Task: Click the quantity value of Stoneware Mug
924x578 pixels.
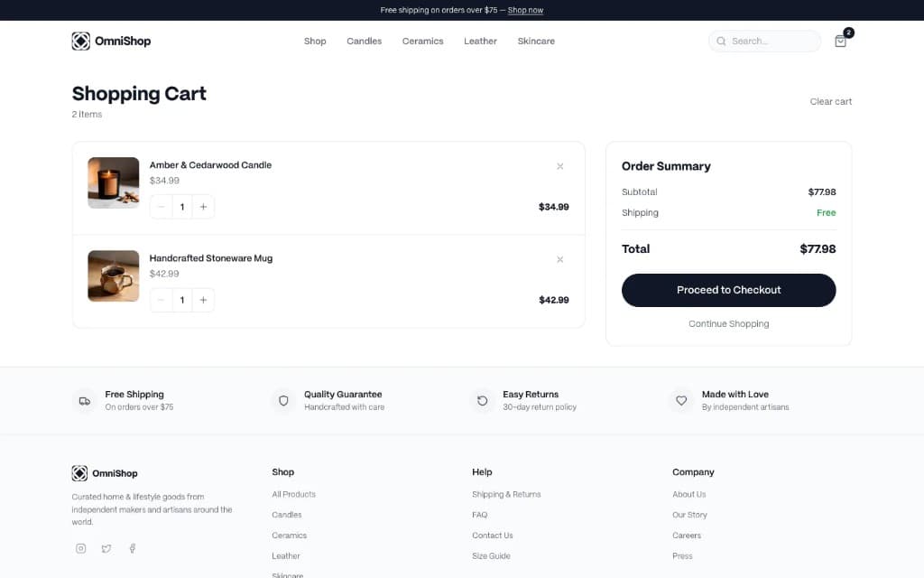Action: [182, 300]
